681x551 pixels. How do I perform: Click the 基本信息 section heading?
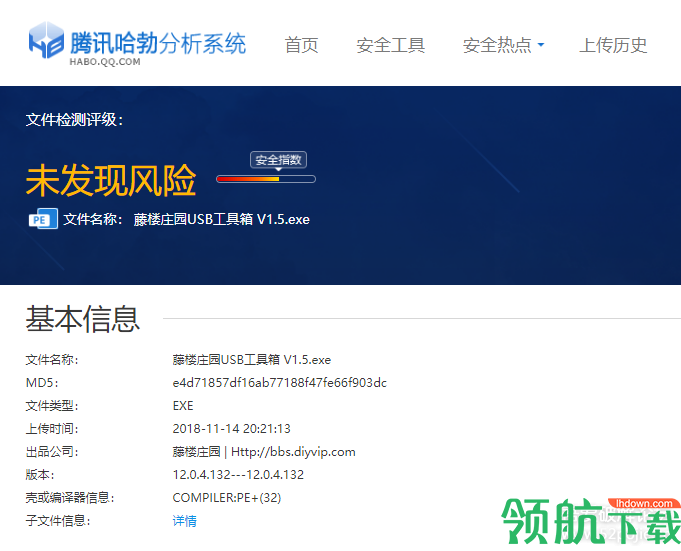coord(83,319)
